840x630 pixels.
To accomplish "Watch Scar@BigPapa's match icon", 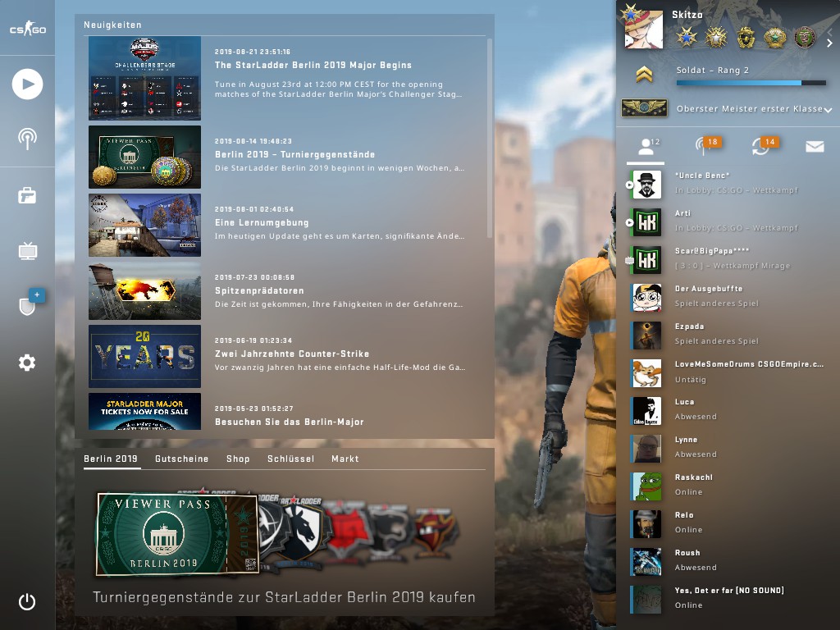I will 629,260.
